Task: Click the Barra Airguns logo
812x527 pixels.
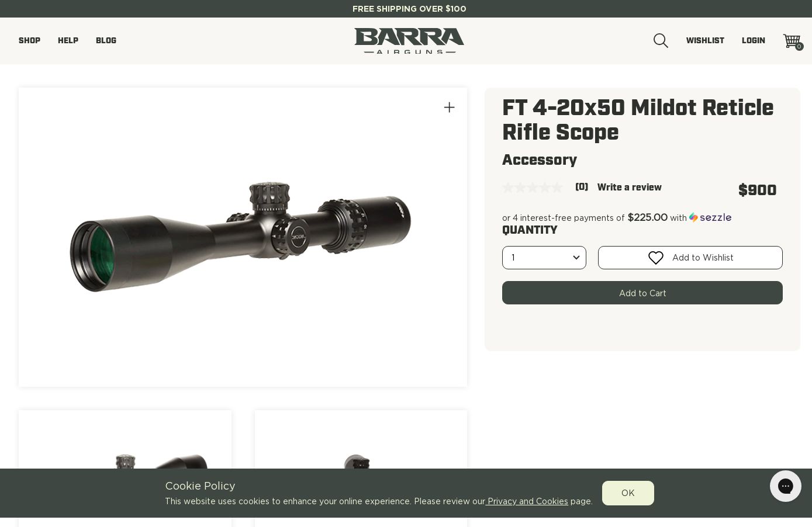Action: [x=409, y=41]
